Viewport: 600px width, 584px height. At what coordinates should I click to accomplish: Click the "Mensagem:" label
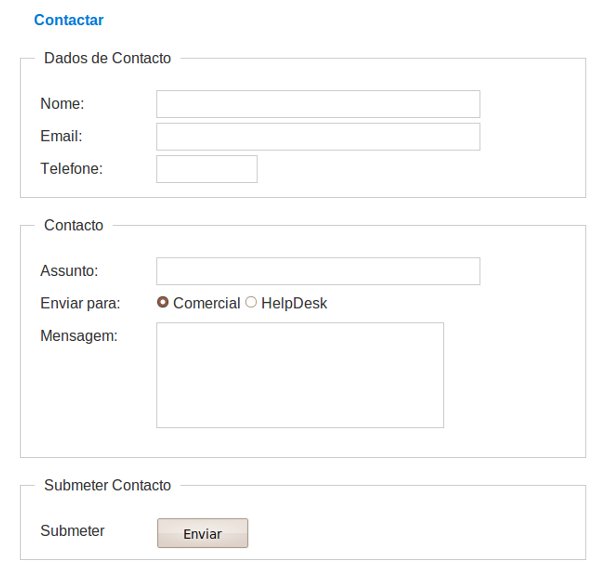(79, 336)
